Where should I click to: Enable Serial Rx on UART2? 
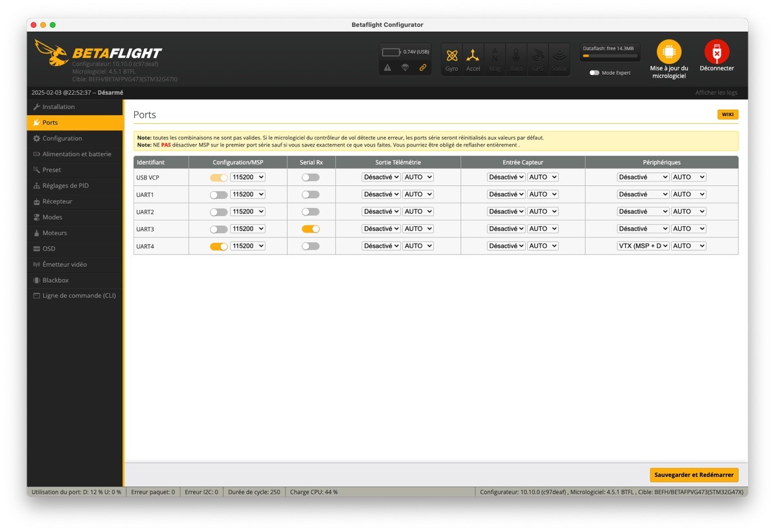coord(311,212)
